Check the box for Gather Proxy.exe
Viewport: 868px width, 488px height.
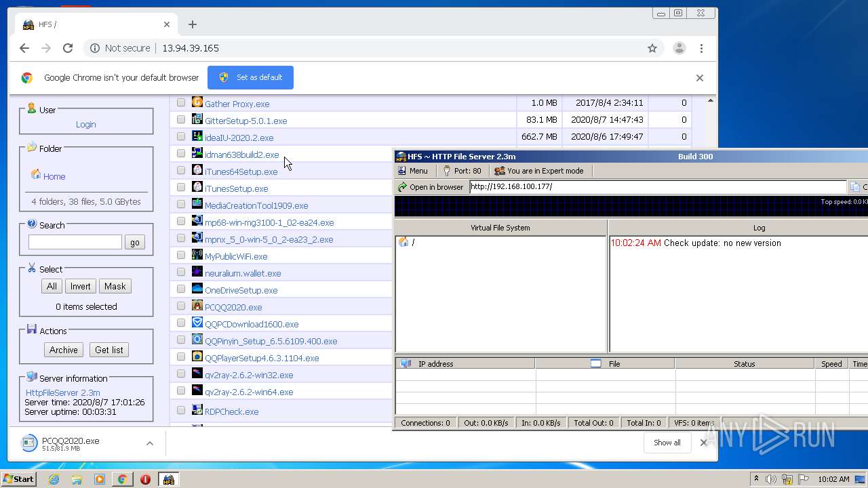(181, 102)
